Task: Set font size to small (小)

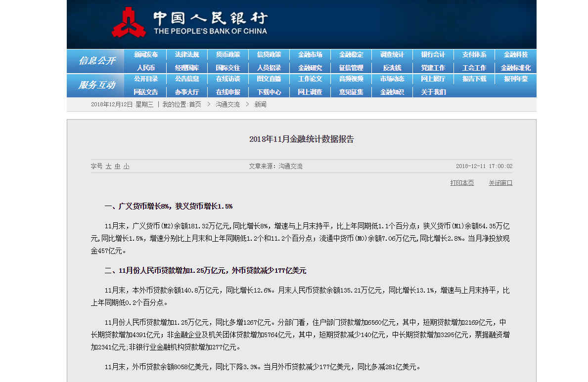Action: (x=126, y=167)
